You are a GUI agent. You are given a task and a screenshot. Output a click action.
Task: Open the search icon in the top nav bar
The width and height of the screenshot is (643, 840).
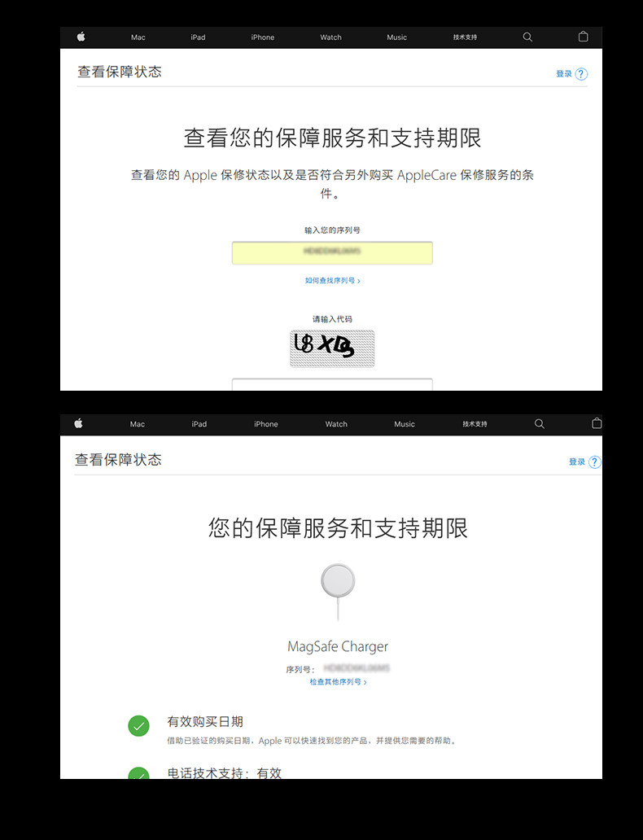(527, 37)
